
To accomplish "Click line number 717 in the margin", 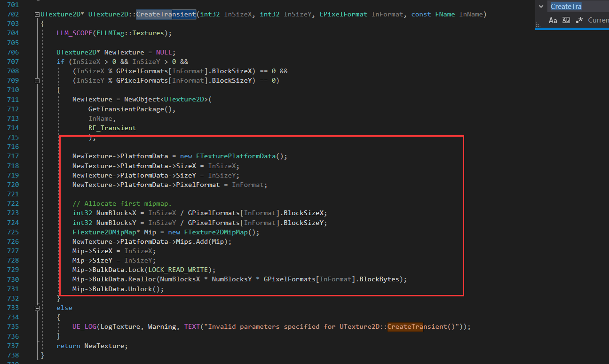I will pyautogui.click(x=12, y=156).
